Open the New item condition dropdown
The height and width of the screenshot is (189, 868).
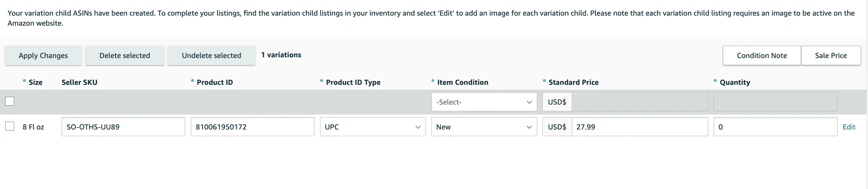(484, 127)
